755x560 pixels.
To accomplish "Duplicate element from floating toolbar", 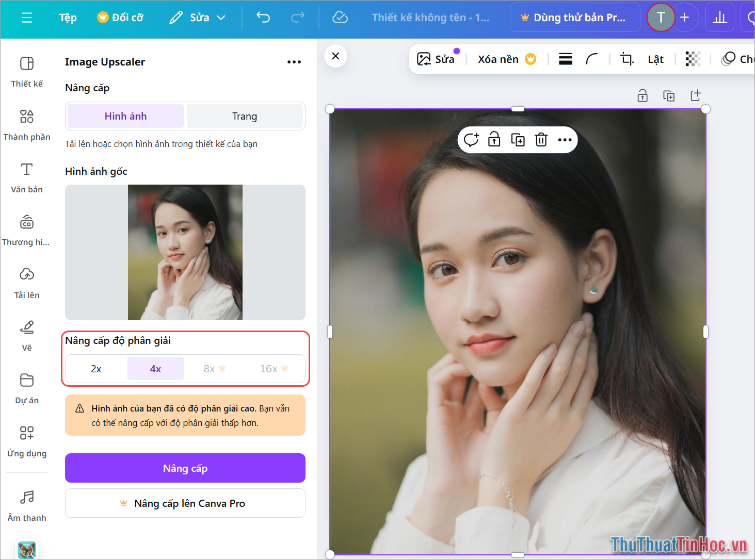I will [518, 140].
